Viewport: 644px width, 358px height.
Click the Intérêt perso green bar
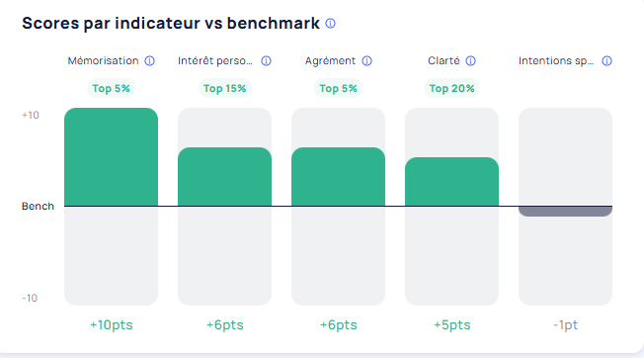(224, 177)
